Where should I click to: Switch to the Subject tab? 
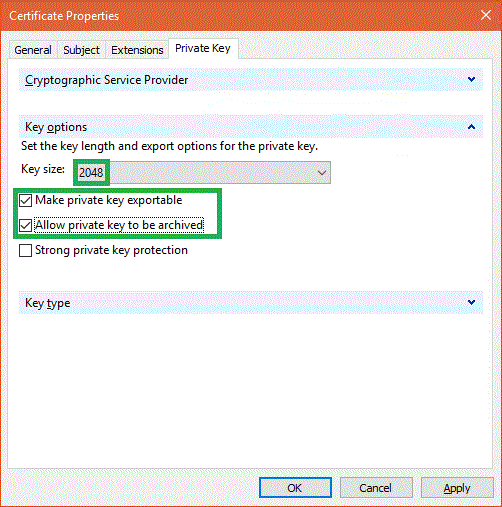(x=81, y=50)
